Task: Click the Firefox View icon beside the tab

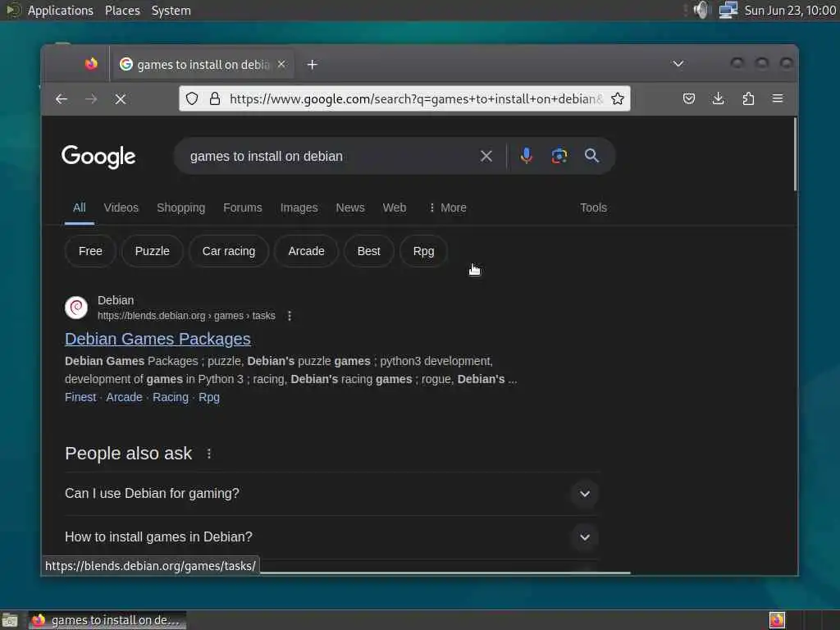Action: 91,64
